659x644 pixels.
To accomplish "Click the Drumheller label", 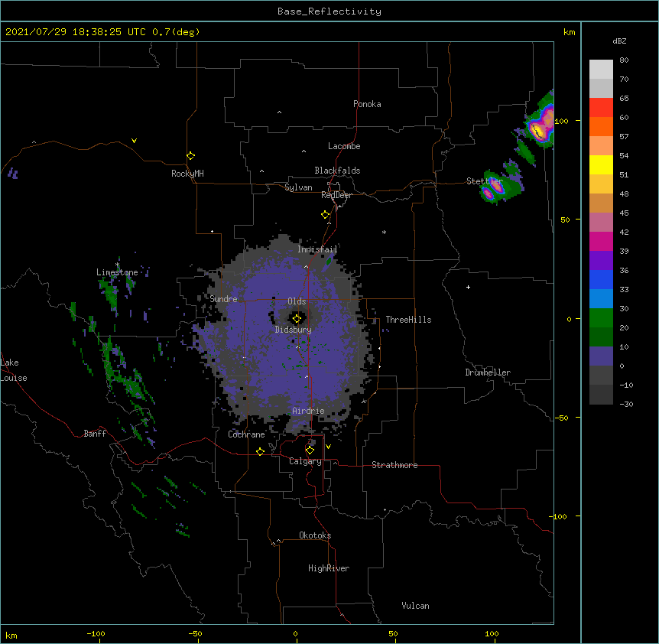I will [488, 372].
